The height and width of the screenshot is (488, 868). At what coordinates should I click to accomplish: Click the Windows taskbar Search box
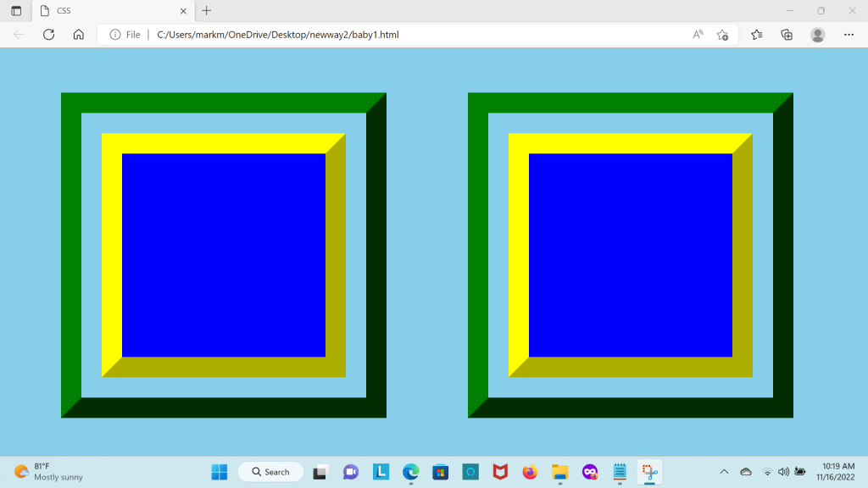[270, 472]
